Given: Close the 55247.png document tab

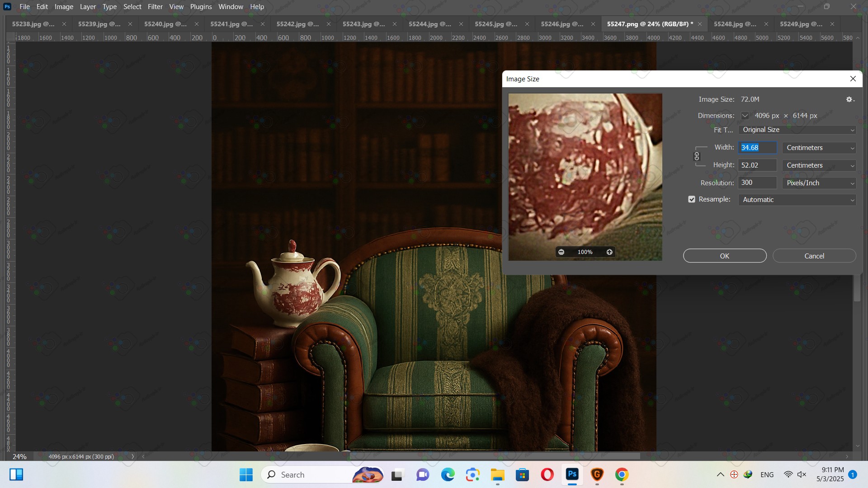Looking at the screenshot, I should click(x=700, y=24).
